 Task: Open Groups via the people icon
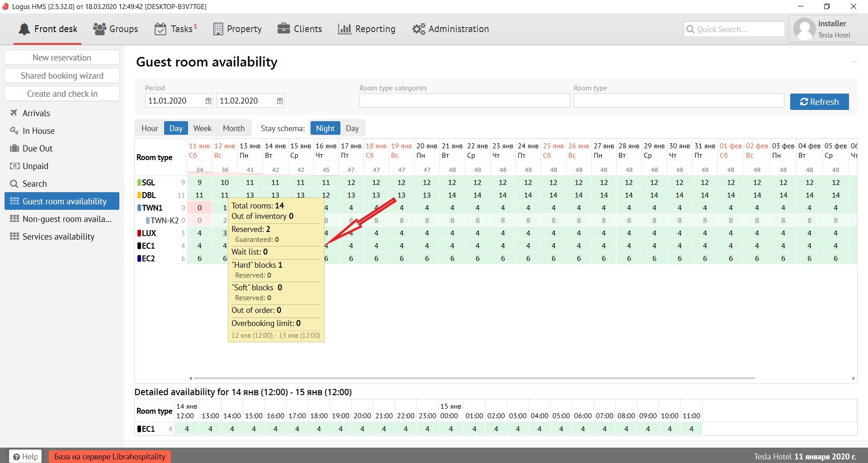pos(99,29)
